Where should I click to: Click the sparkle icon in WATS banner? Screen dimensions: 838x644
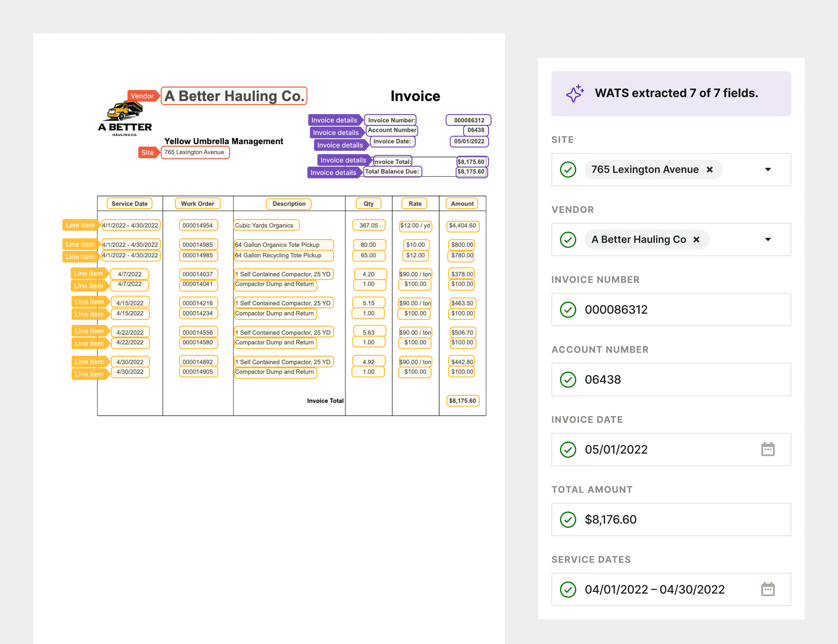pyautogui.click(x=575, y=94)
